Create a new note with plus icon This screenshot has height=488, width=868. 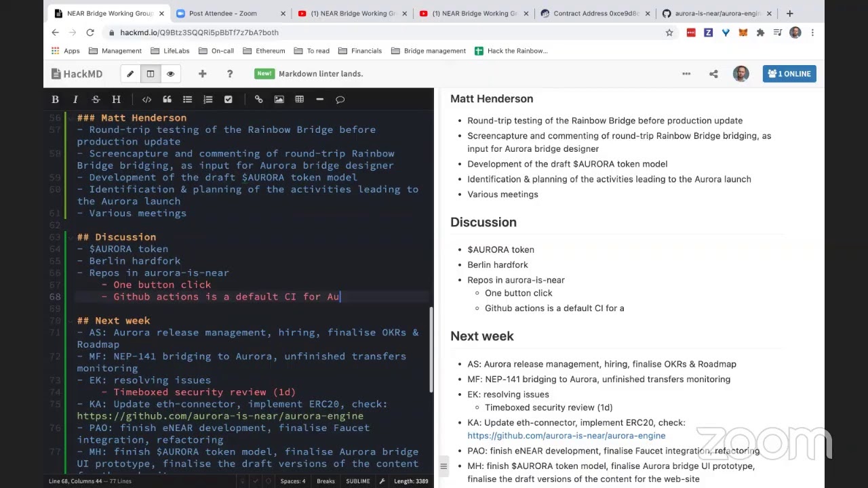(x=202, y=74)
